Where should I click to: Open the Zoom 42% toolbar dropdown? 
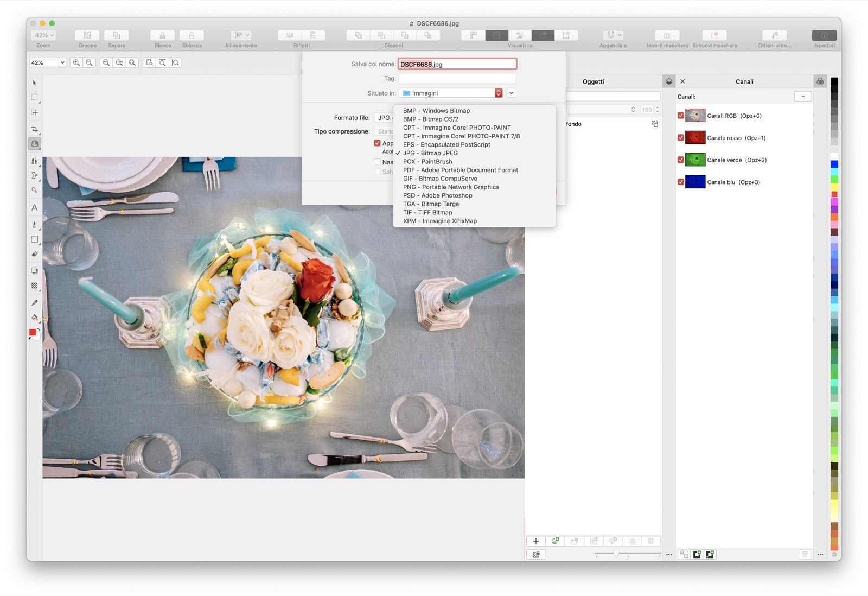click(44, 35)
